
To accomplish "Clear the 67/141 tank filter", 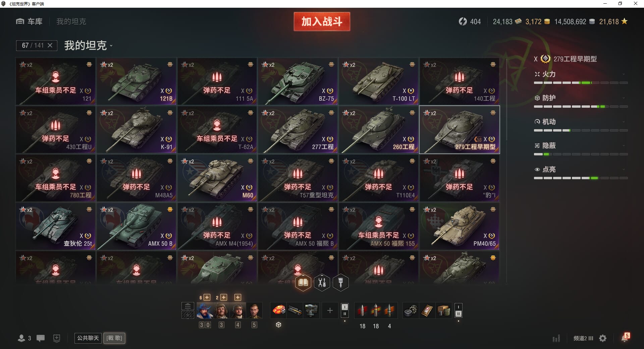I will point(50,45).
